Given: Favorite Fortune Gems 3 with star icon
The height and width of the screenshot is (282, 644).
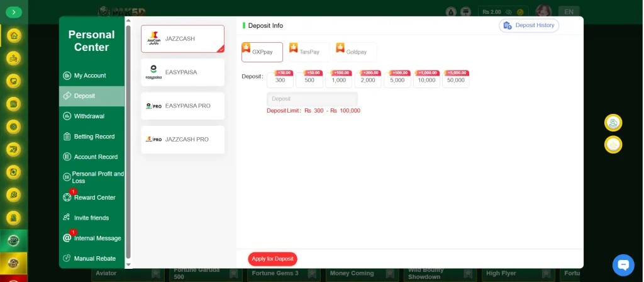Looking at the screenshot, I should [x=312, y=273].
